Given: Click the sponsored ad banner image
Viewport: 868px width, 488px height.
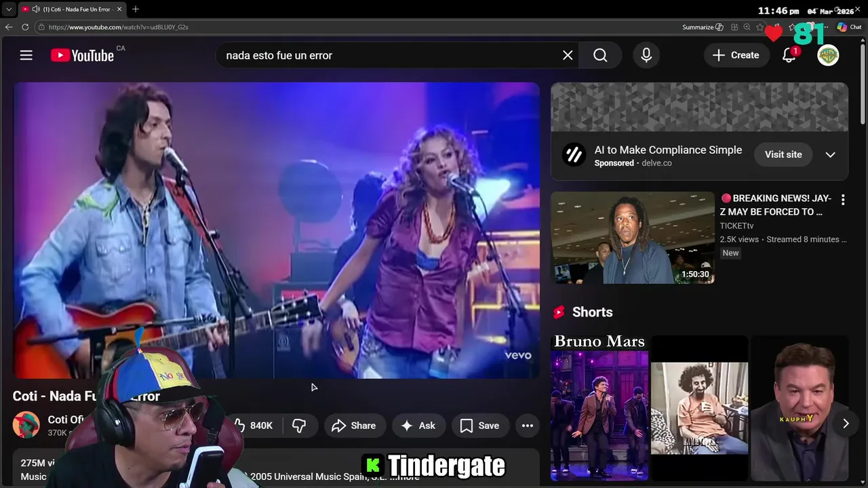Looking at the screenshot, I should tap(699, 107).
